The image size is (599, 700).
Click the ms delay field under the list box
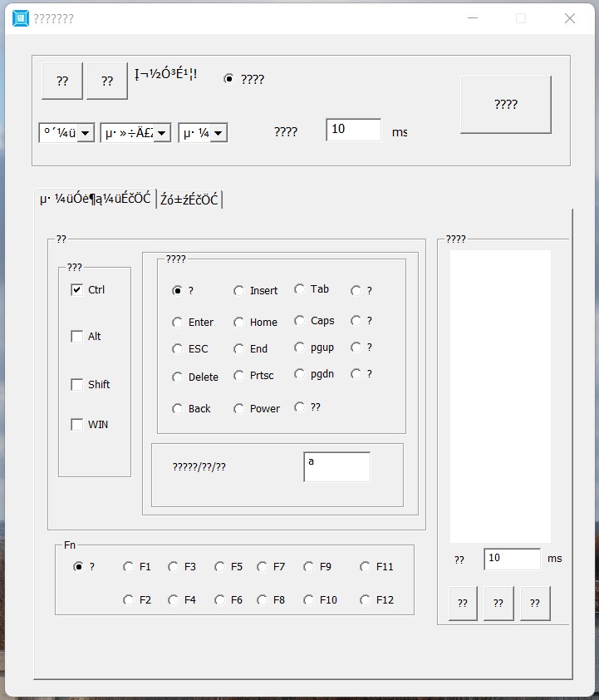511,560
